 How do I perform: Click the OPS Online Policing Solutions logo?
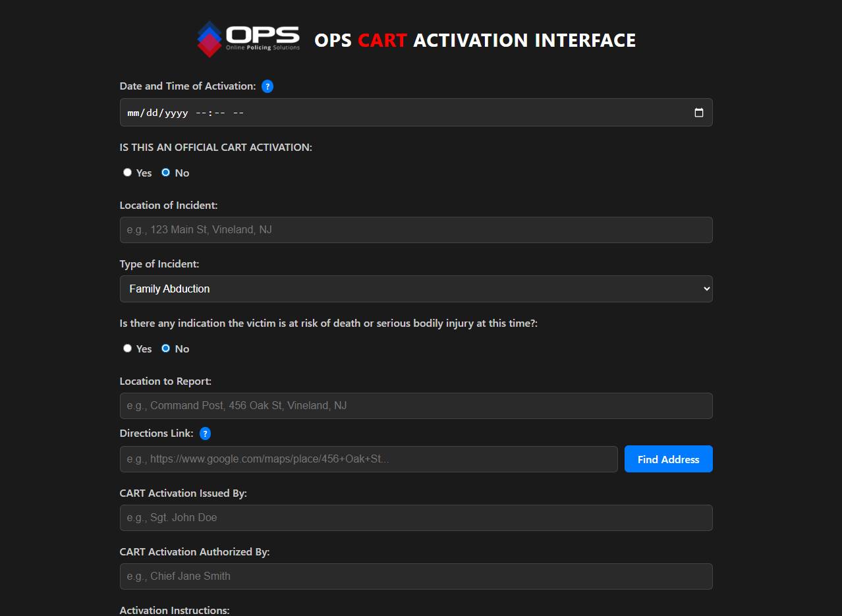coord(248,40)
